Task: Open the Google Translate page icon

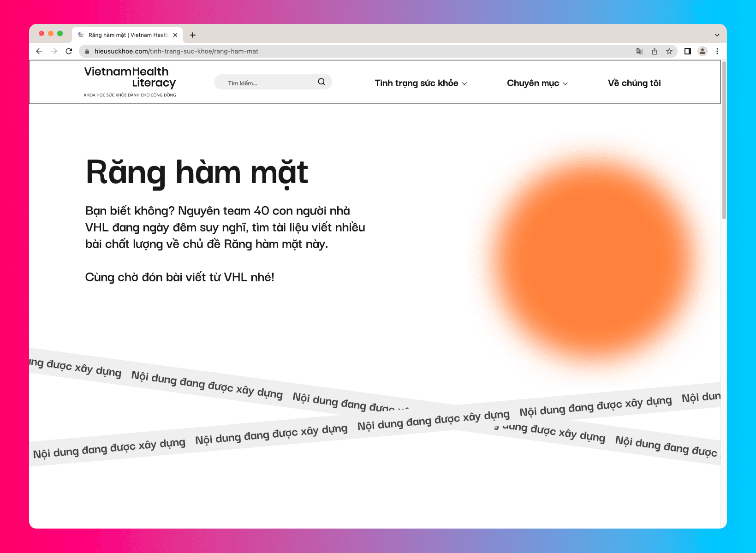Action: point(640,51)
